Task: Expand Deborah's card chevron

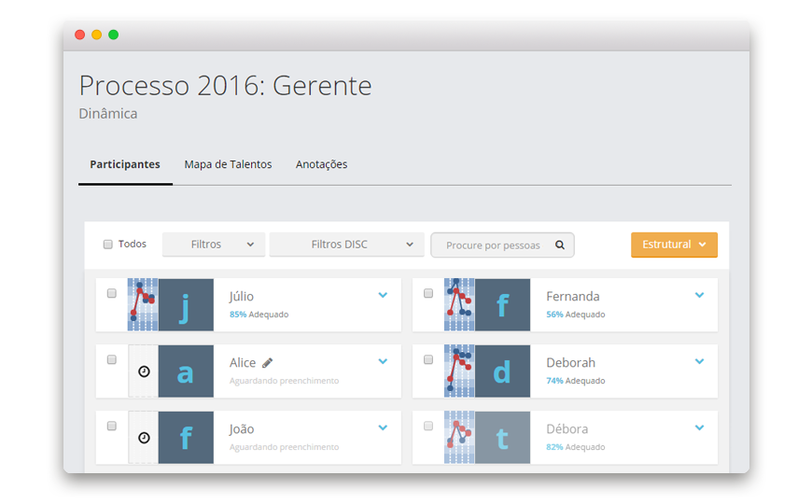Action: (x=700, y=361)
